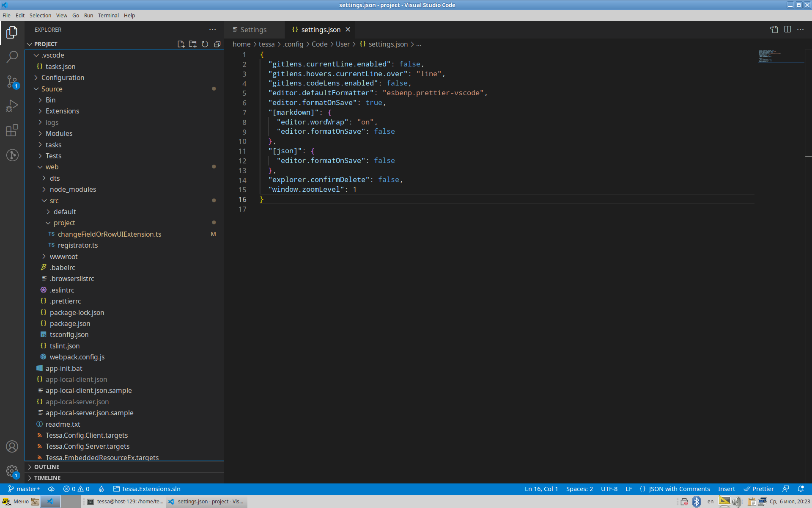Open the Manage gear icon
The image size is (812, 508).
click(12, 471)
